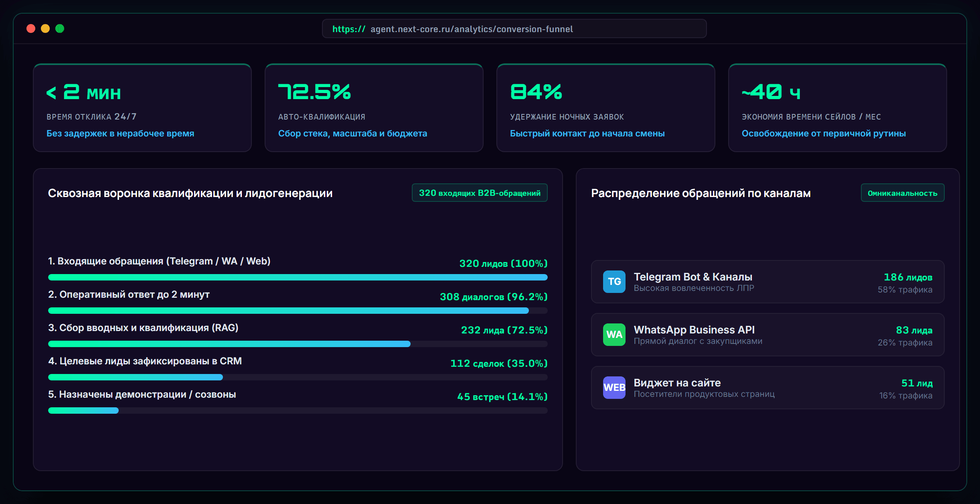Click 'Сквозная воронка квалификации и лидогенерации' heading
Image resolution: width=980 pixels, height=504 pixels.
coord(190,193)
